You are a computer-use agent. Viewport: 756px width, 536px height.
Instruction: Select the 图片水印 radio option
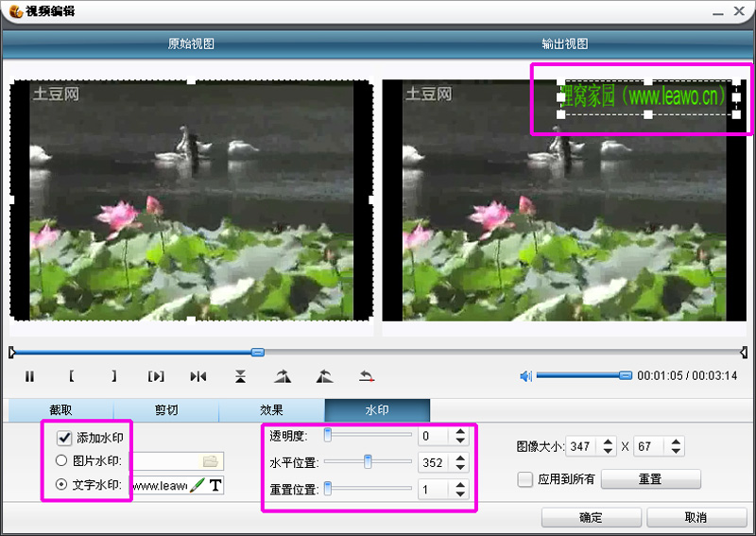point(61,460)
